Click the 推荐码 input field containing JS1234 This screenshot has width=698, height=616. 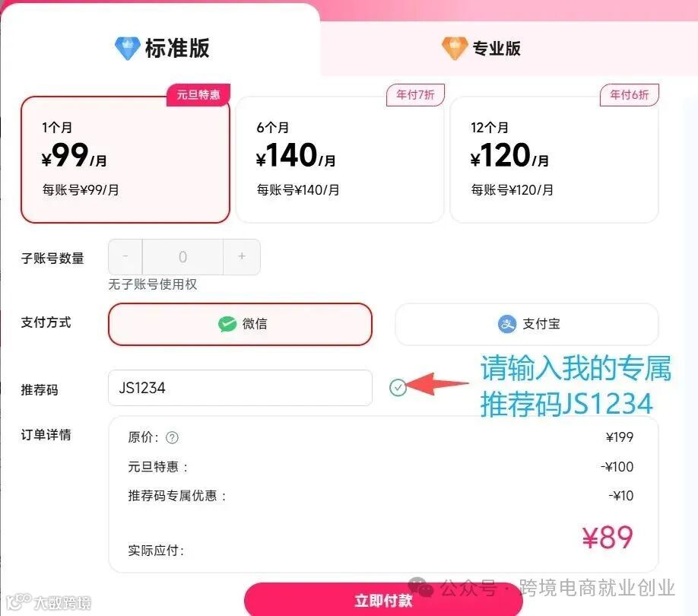(x=240, y=388)
